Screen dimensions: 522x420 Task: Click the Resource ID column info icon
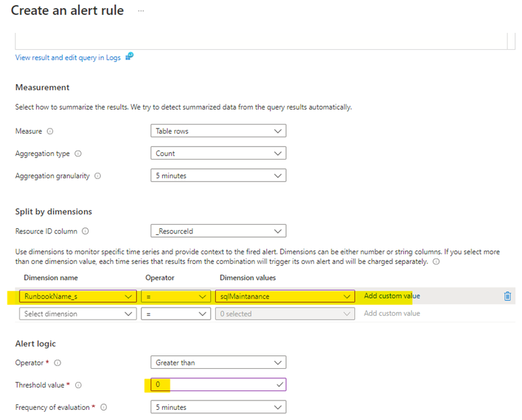pyautogui.click(x=85, y=231)
